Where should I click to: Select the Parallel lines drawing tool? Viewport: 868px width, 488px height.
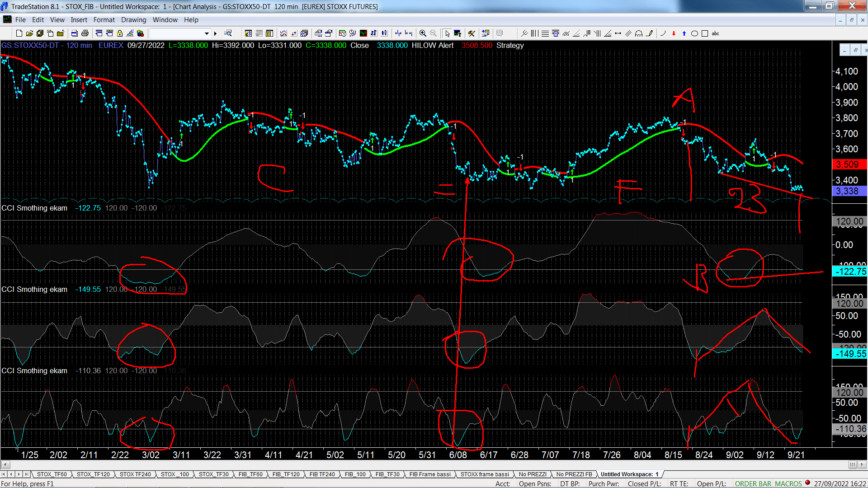click(x=628, y=33)
